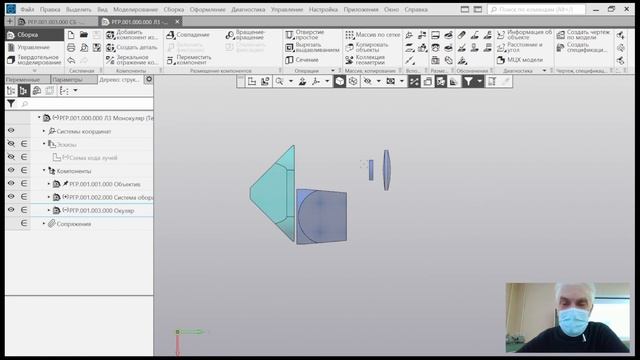
Task: Select Твердотельное моделирование toolbar set
Action: 35,60
